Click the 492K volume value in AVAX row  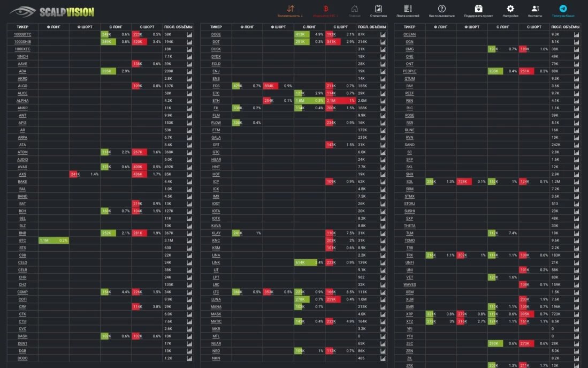pyautogui.click(x=169, y=167)
